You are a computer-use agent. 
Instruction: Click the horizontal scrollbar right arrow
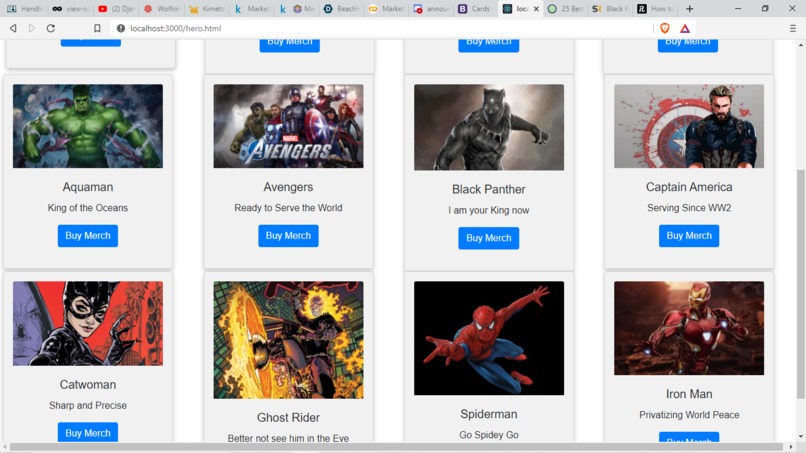pos(791,447)
